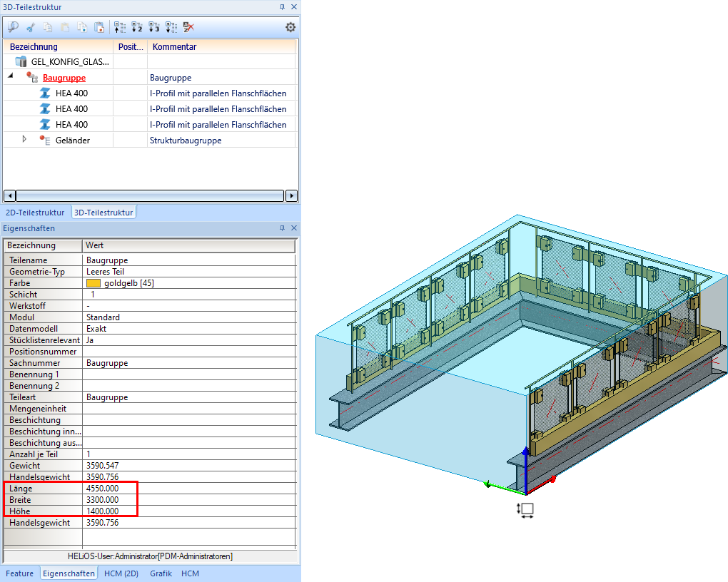Select the first HEA 400 beam
The width and height of the screenshot is (728, 582).
click(71, 93)
